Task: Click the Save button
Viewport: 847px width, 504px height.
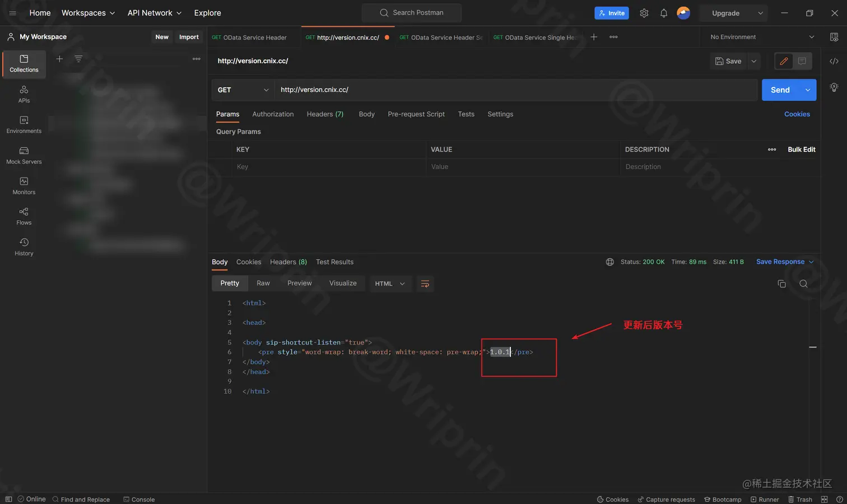Action: click(728, 61)
